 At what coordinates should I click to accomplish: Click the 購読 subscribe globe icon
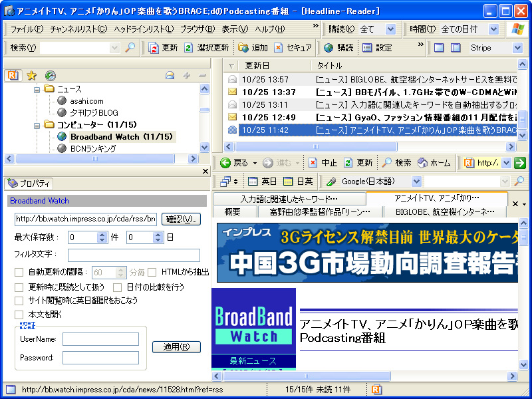[x=328, y=49]
